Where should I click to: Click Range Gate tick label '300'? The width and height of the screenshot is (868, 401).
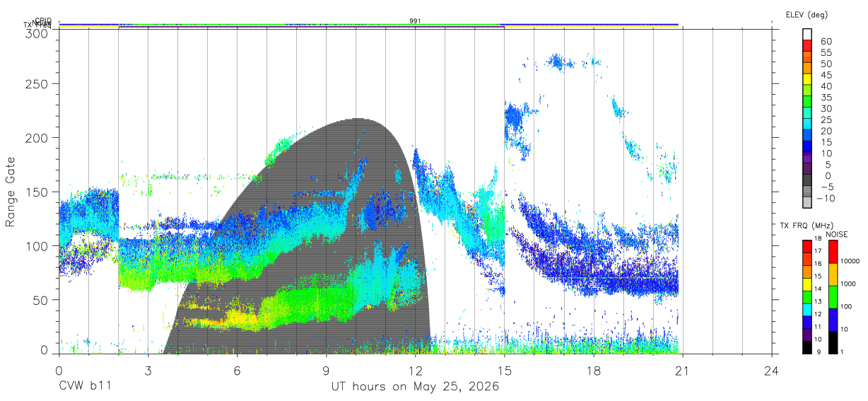[x=35, y=33]
